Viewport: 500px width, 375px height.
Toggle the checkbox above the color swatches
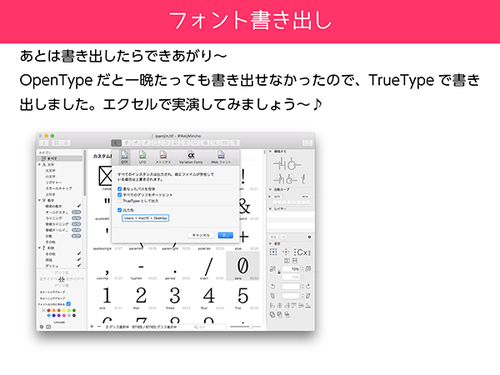(x=68, y=304)
